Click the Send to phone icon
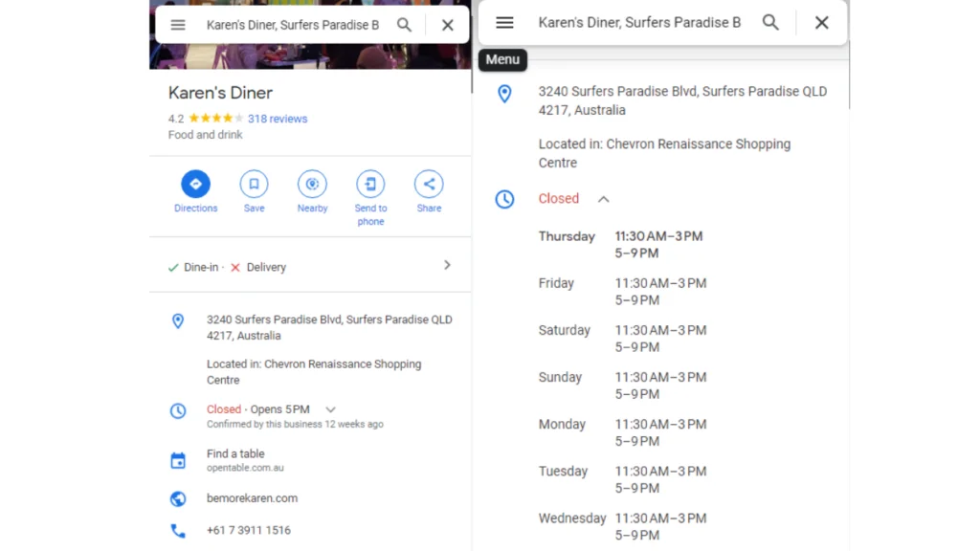Screen dimensions: 980x551 coord(370,184)
